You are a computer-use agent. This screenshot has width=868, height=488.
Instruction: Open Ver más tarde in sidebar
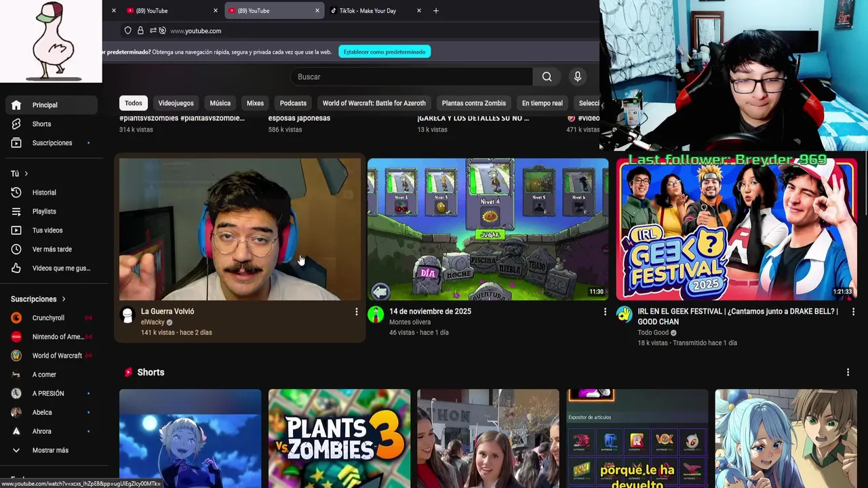52,249
